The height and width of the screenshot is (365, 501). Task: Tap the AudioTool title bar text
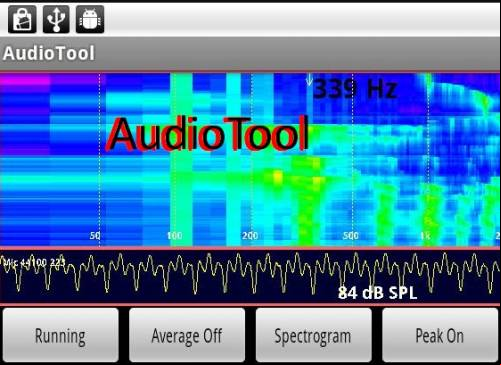click(x=49, y=53)
